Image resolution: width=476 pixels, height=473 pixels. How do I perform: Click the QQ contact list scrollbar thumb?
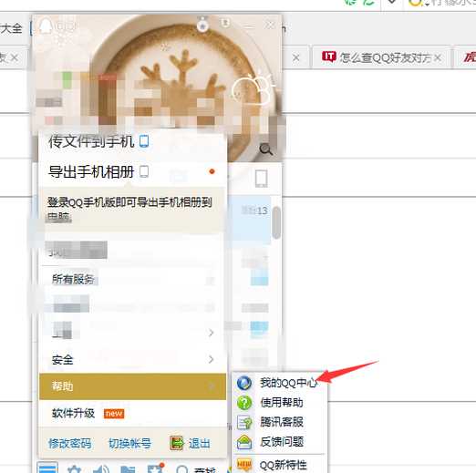tap(276, 222)
